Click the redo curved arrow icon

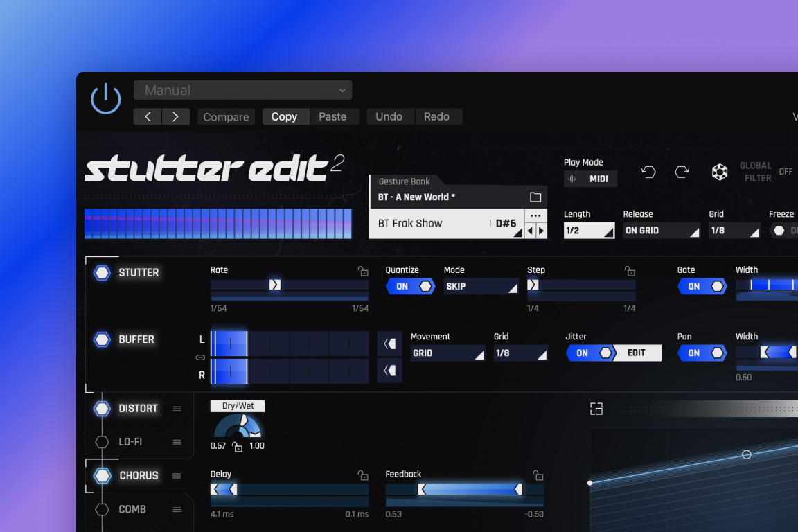tap(682, 172)
